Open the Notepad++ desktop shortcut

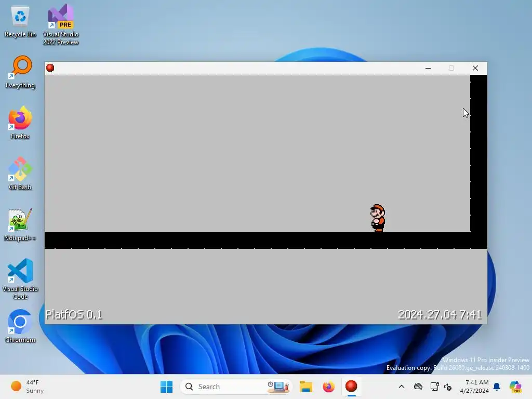20,224
